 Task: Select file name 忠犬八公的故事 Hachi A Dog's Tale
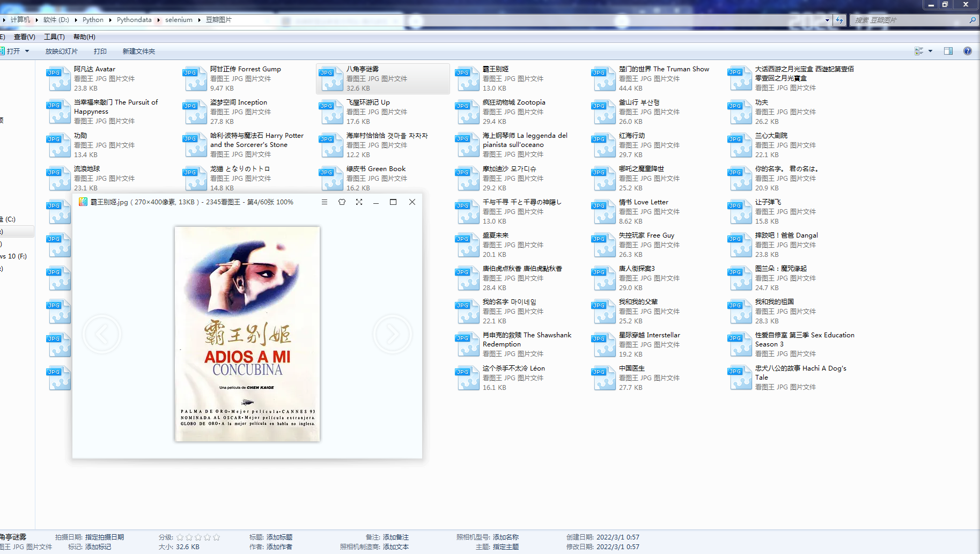tap(801, 373)
